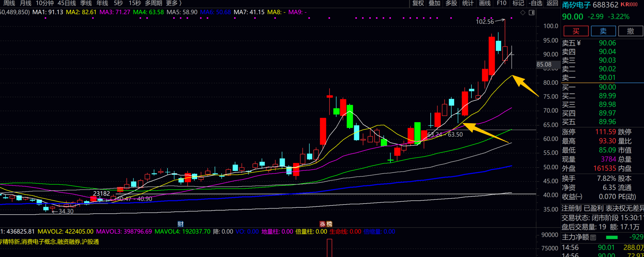Click the MAVOL4: 192037.70 label

coord(182,231)
